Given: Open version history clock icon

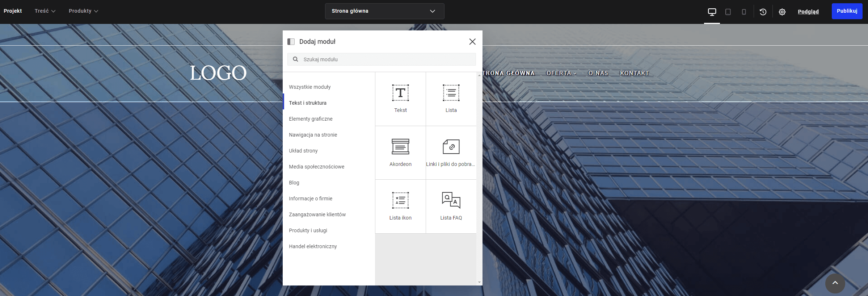Looking at the screenshot, I should pos(763,12).
